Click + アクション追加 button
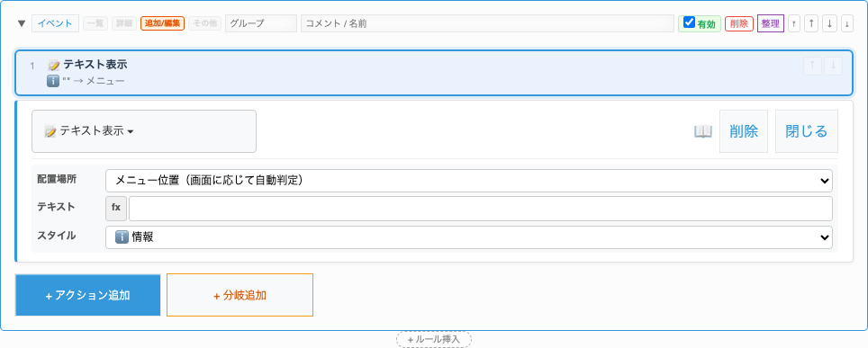Viewport: 868px width, 348px height. [x=88, y=296]
